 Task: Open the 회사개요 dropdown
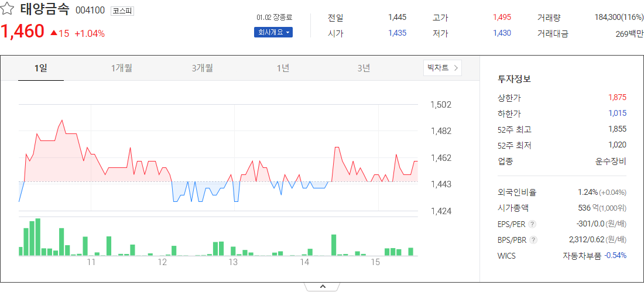click(x=273, y=32)
